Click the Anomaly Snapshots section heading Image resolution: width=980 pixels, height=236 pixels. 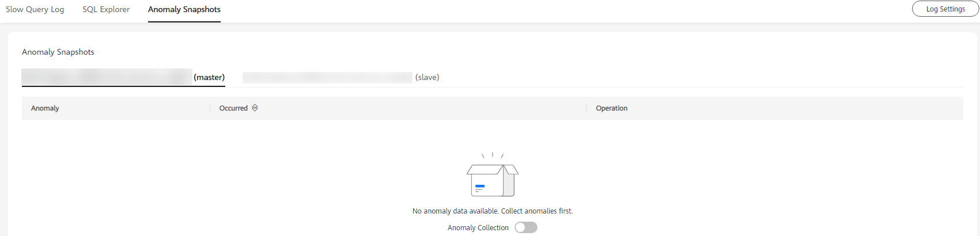click(x=58, y=52)
